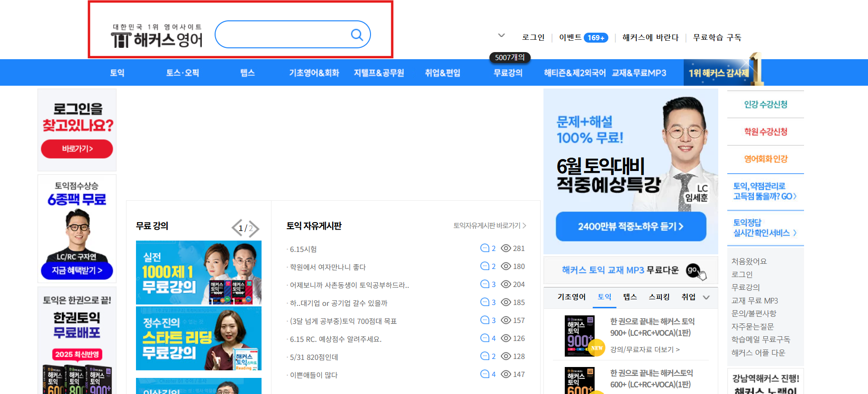
Task: Open 학원 수강신청 sidebar link
Action: click(x=766, y=132)
